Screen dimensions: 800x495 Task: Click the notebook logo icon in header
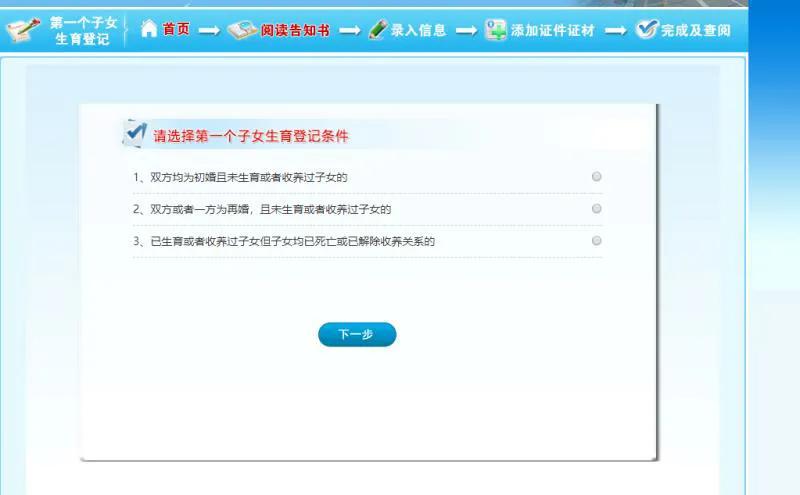(x=23, y=30)
